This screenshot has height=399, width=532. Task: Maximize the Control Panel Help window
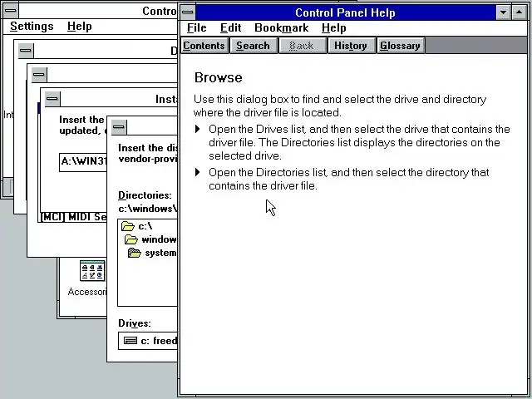(x=519, y=12)
